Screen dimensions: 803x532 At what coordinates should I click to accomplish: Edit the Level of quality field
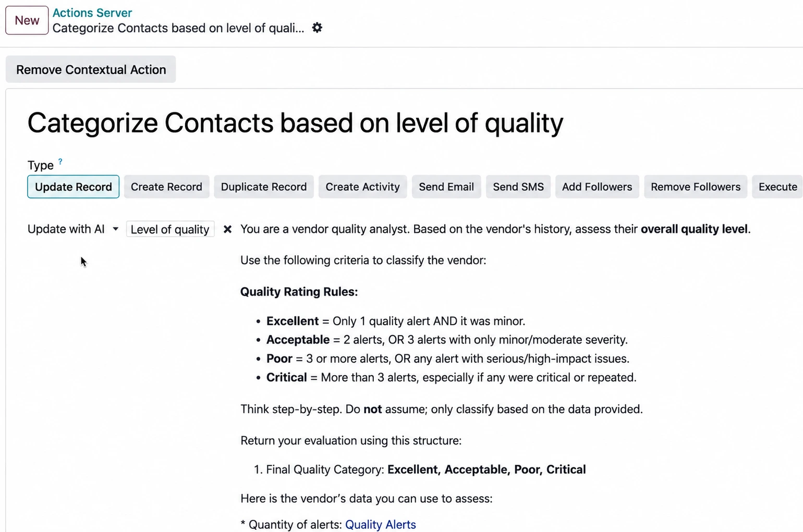(170, 229)
